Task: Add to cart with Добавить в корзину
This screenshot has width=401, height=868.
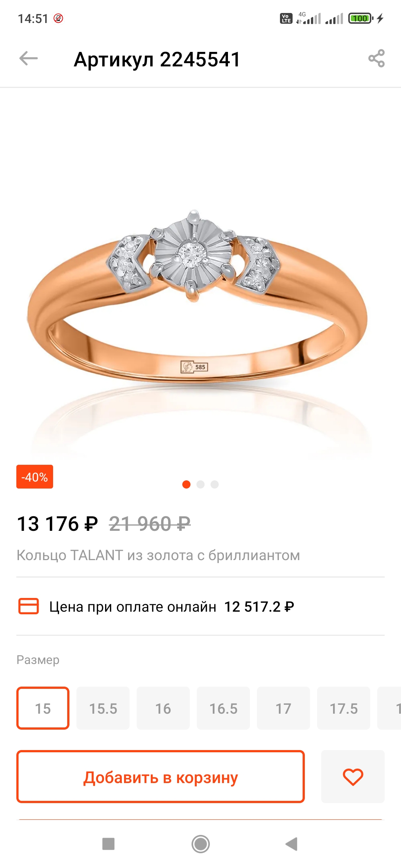Action: coord(160,776)
